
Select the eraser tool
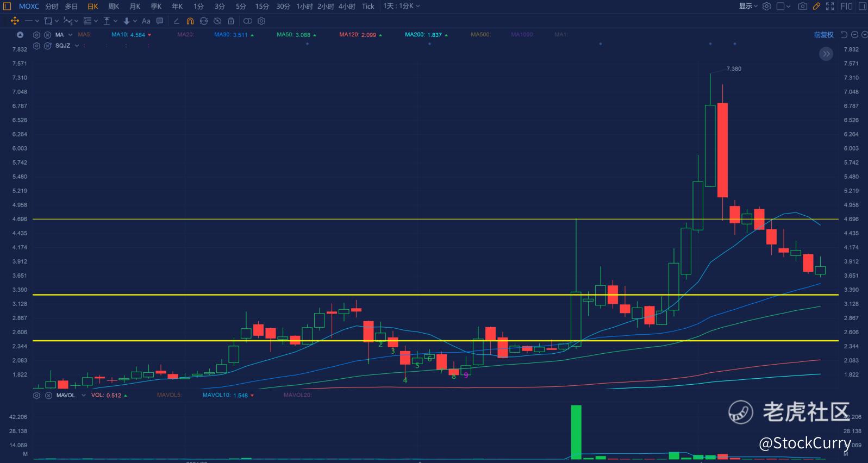[176, 21]
